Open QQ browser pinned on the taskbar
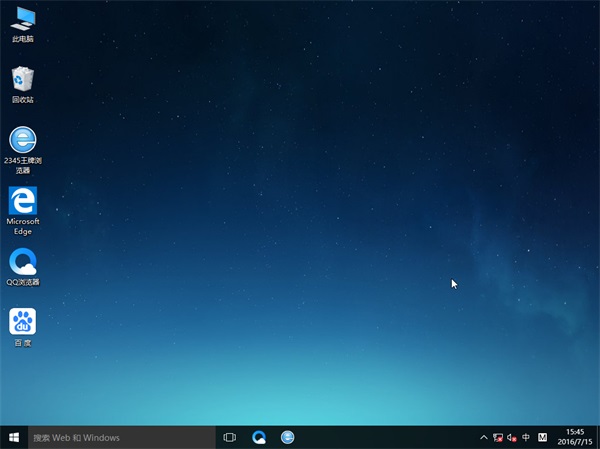600x449 pixels. coord(259,437)
